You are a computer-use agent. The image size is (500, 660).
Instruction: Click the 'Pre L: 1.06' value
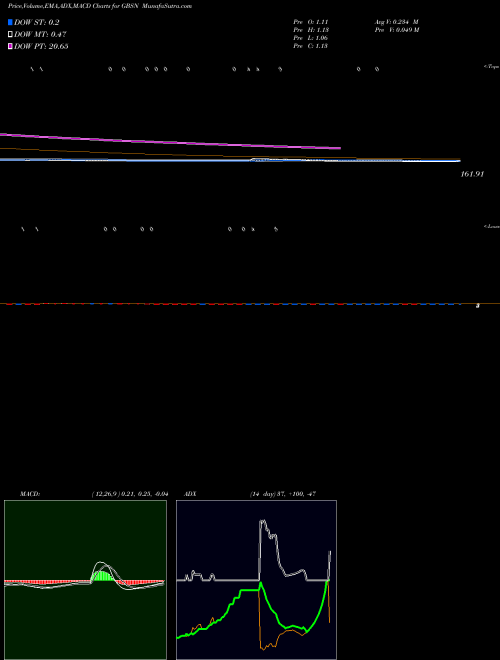click(x=311, y=37)
